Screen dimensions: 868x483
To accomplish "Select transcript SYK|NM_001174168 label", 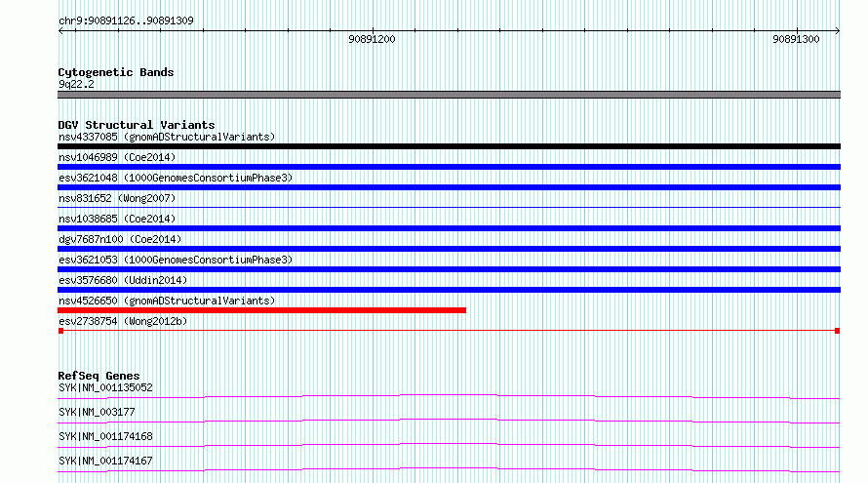I will [x=105, y=436].
